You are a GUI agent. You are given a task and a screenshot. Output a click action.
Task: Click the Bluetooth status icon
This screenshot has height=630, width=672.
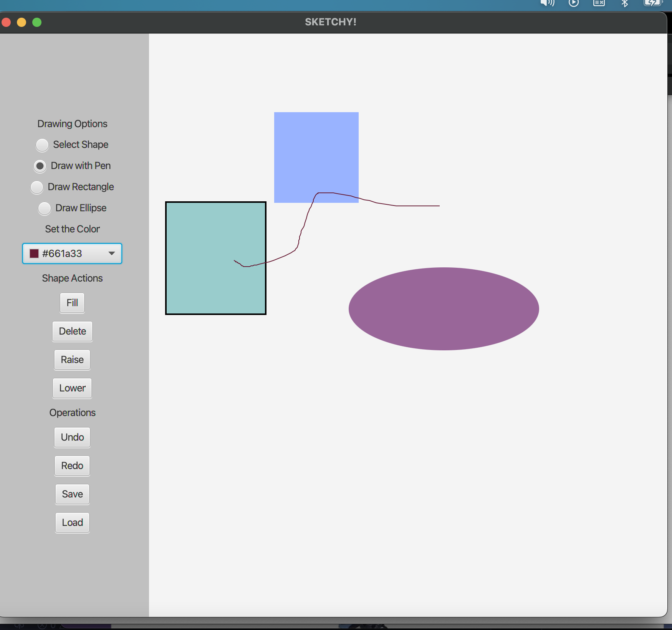click(x=625, y=3)
